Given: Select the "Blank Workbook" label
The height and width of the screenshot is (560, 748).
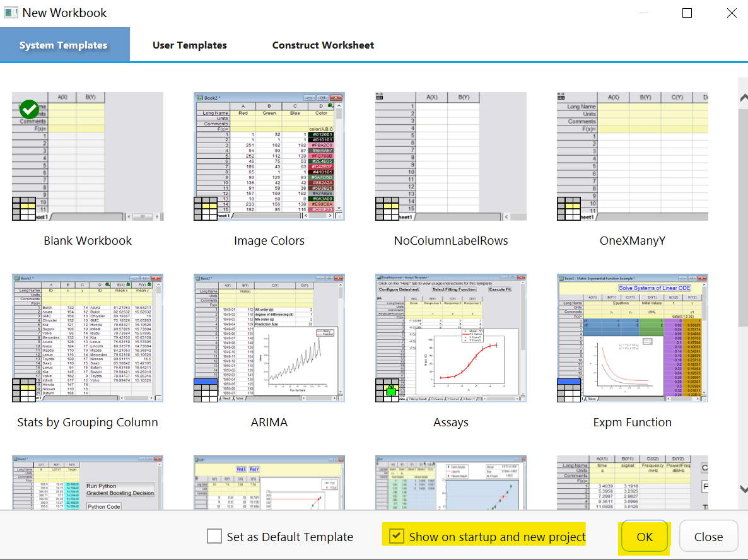Looking at the screenshot, I should (x=88, y=241).
